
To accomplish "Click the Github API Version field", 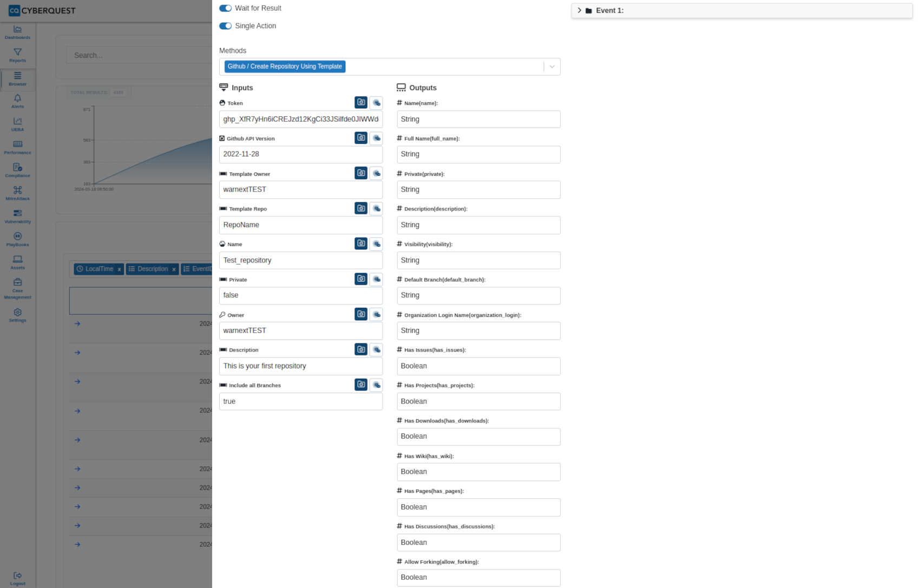I will [301, 154].
